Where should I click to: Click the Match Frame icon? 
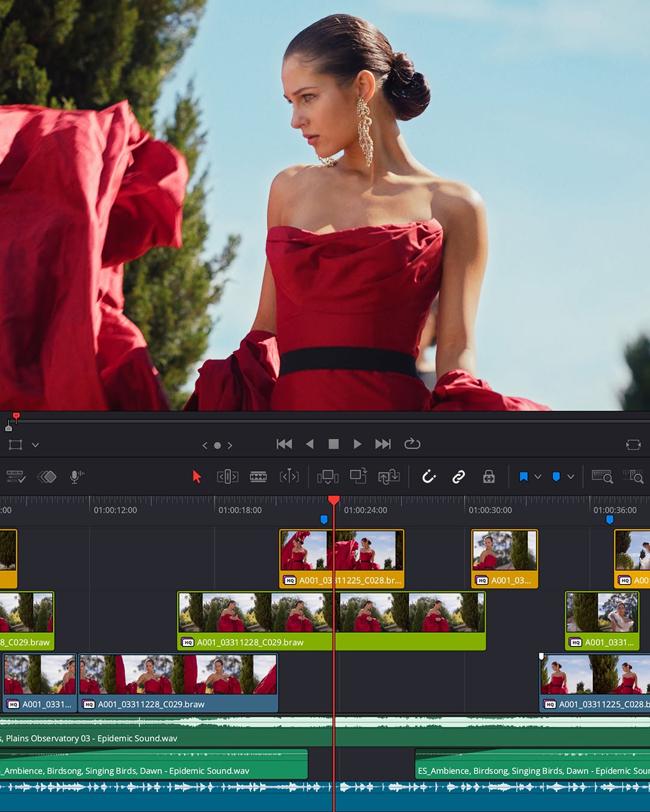633,445
